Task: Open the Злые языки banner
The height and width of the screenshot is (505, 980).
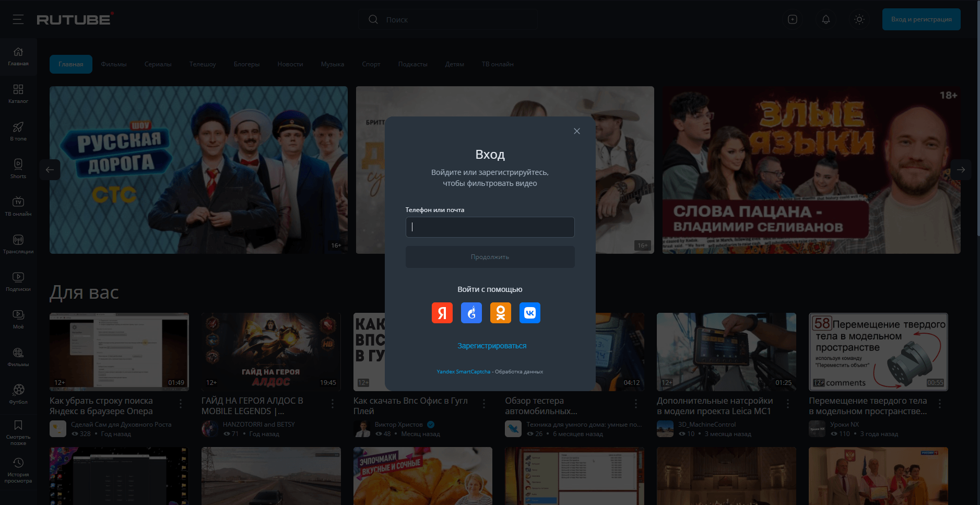Action: (x=811, y=170)
